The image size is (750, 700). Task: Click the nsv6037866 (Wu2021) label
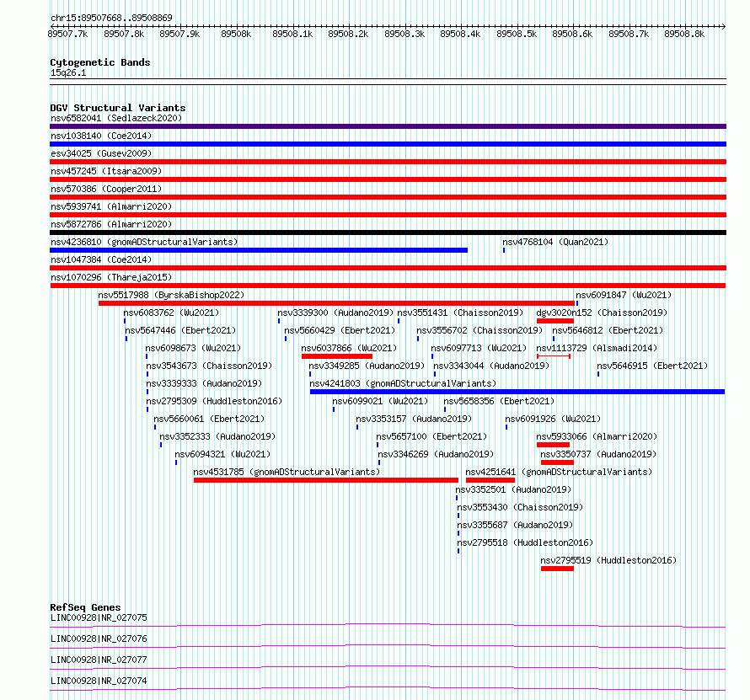click(349, 348)
